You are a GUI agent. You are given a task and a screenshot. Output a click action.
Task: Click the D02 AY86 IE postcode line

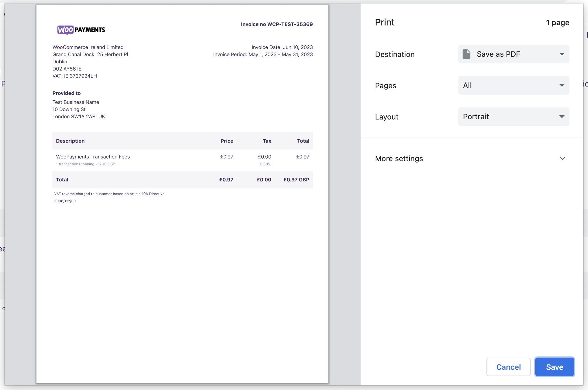click(x=67, y=69)
